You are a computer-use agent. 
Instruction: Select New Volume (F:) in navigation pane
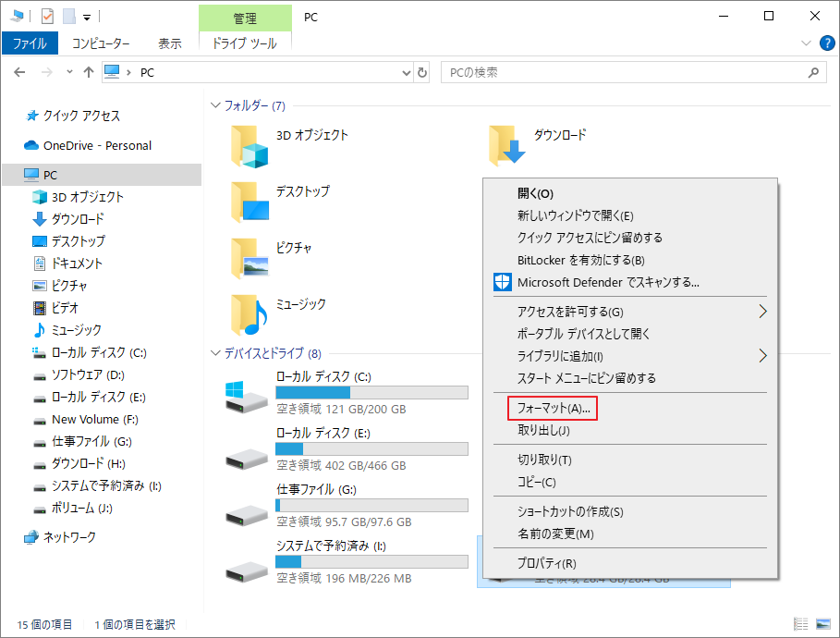(x=95, y=419)
